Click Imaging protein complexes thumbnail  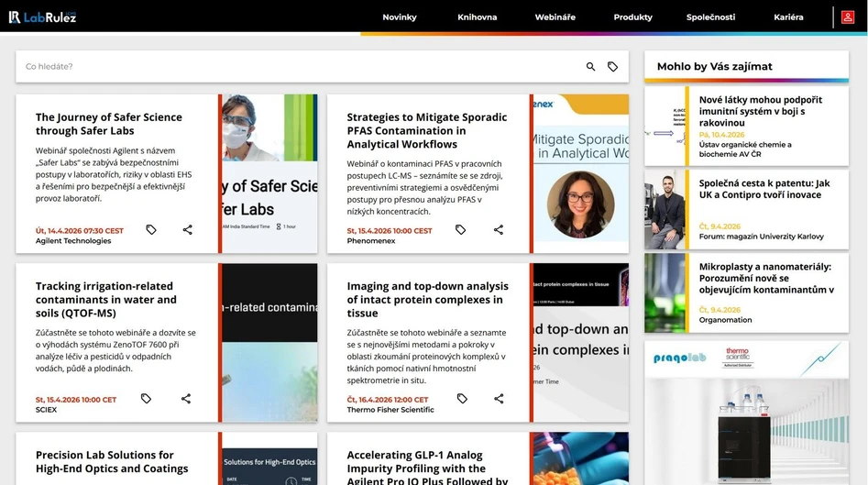[x=581, y=343]
